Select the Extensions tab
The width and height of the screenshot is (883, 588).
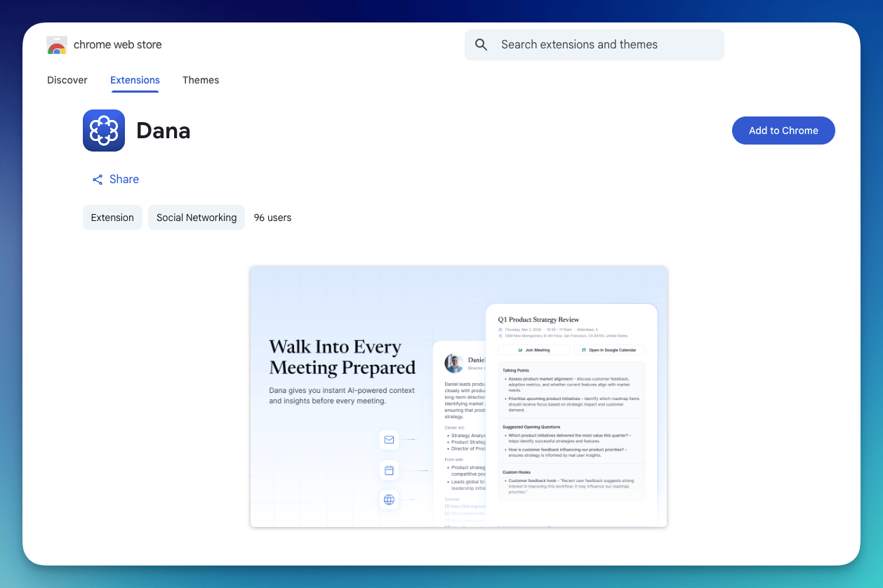tap(135, 80)
